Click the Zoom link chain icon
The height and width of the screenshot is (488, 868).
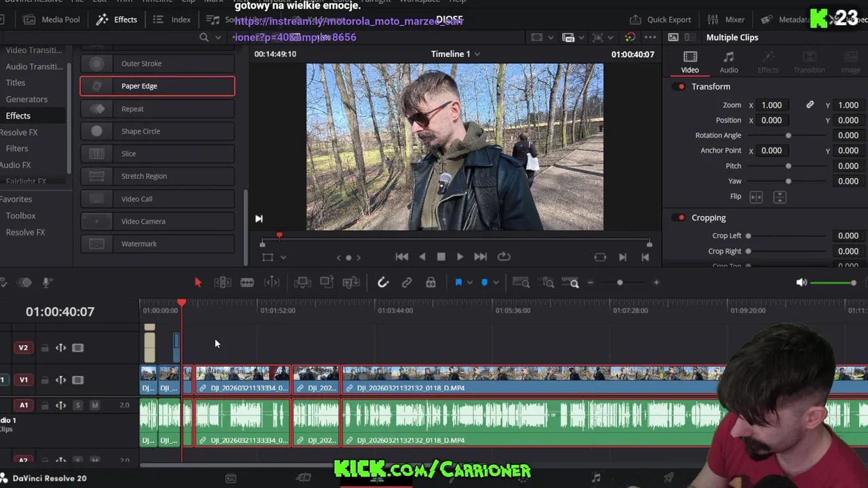[810, 105]
